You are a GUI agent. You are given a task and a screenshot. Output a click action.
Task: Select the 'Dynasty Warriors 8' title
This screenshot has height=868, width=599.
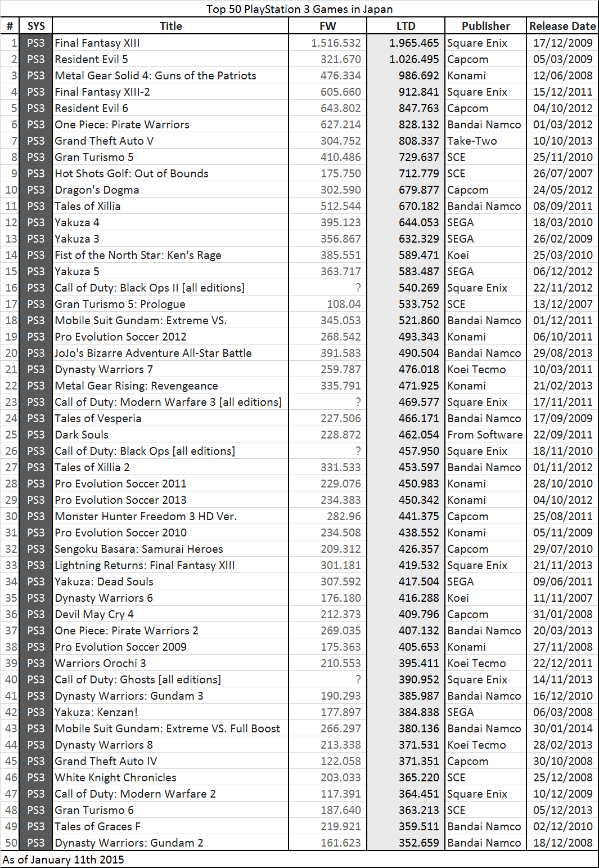pos(170,745)
